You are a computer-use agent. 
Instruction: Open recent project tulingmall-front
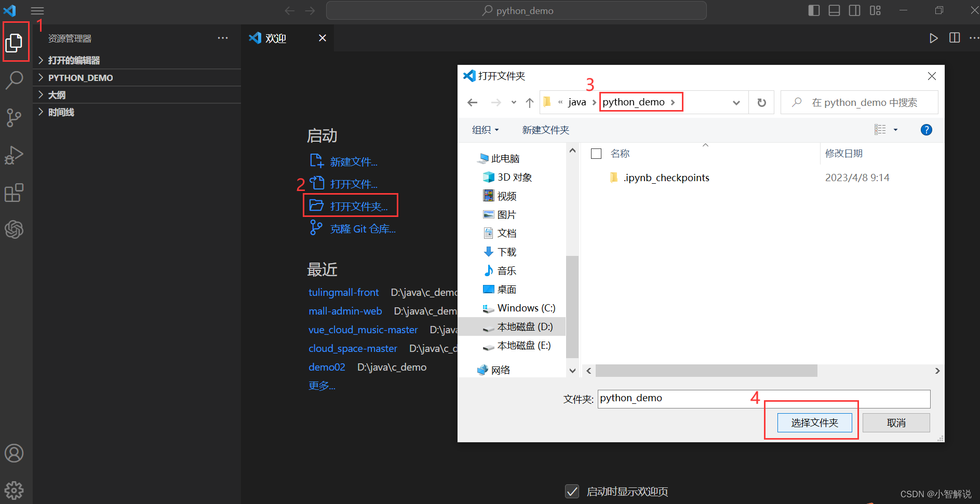click(344, 292)
